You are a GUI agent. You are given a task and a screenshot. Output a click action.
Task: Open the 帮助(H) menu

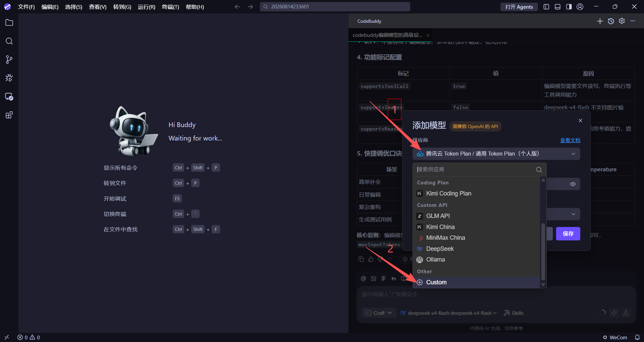click(x=195, y=7)
